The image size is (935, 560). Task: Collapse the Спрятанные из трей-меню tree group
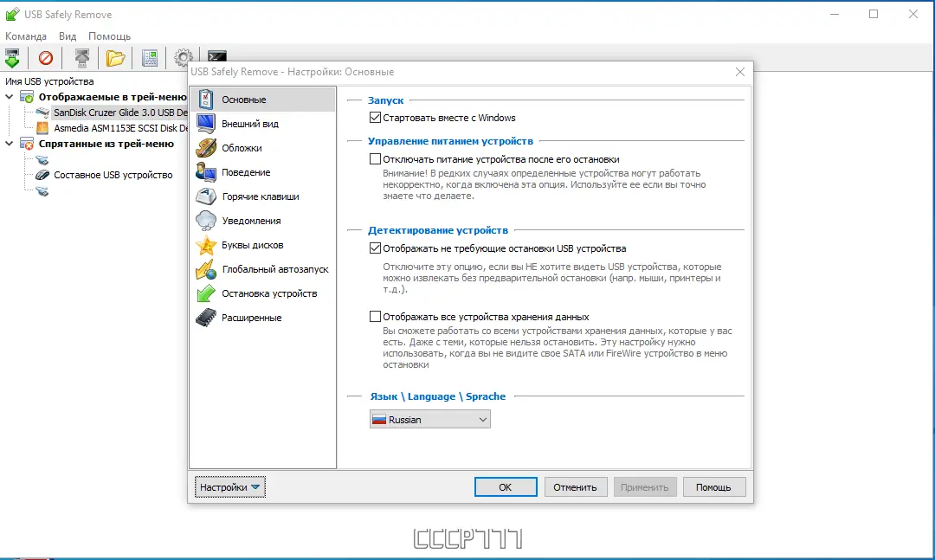[x=10, y=144]
